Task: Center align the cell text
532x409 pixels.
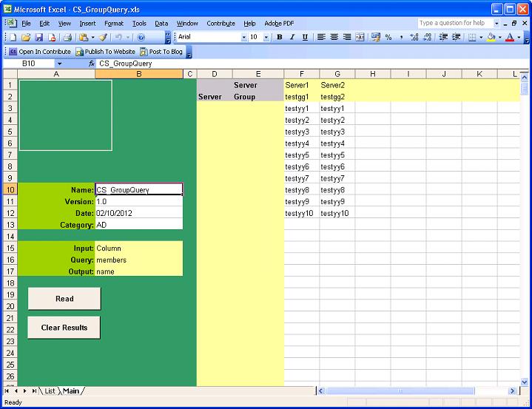Action: (334, 37)
